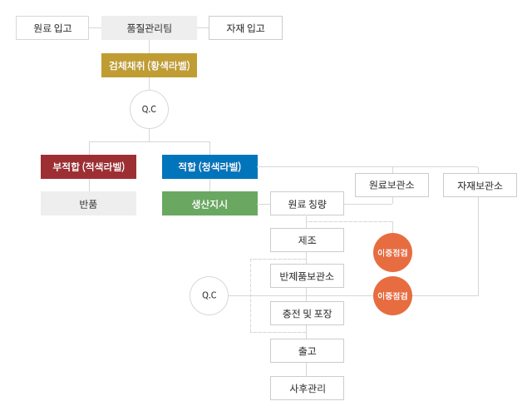The height and width of the screenshot is (416, 532).
Task: Select the 품질관리팀 gray box
Action: click(x=149, y=27)
